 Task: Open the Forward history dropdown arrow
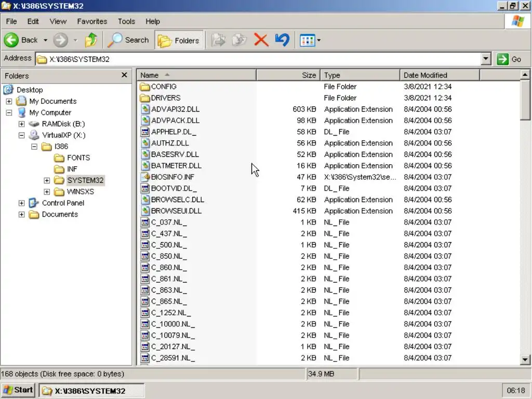point(75,40)
